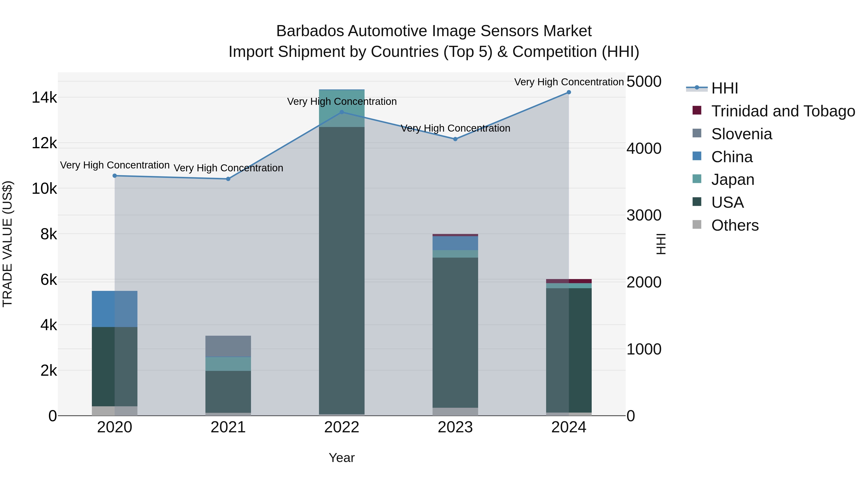This screenshot has height=488, width=868.
Task: Click the USA bar segment for 2024
Action: tap(569, 350)
